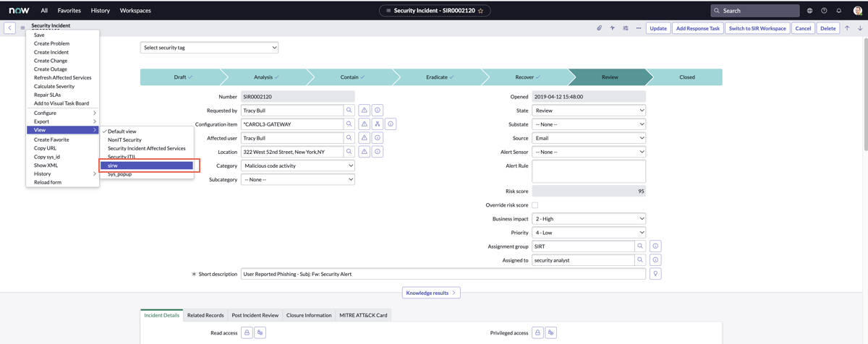Preview Location record info icon
The height and width of the screenshot is (344, 868).
(378, 152)
